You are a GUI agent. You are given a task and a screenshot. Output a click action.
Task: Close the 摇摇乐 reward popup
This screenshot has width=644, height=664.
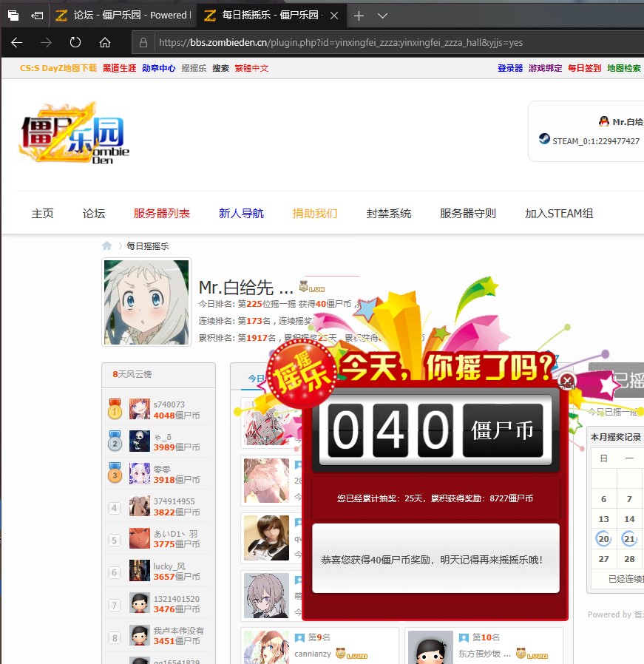click(566, 382)
